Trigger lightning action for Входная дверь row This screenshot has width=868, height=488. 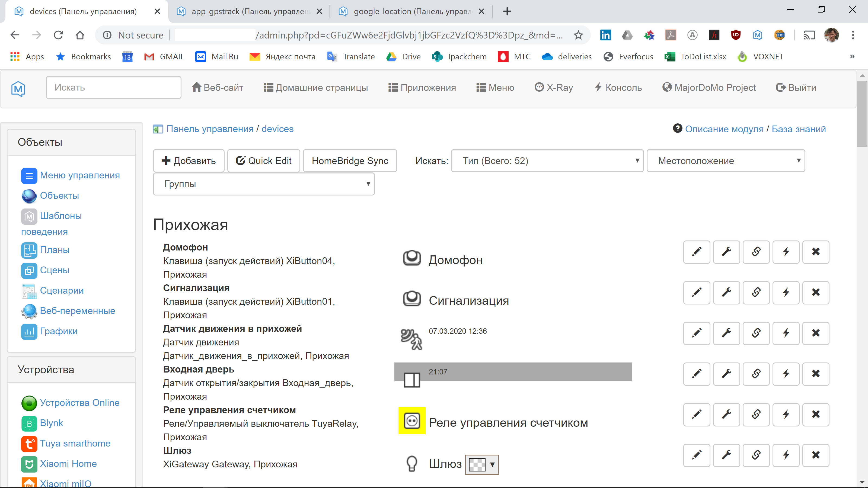point(786,374)
